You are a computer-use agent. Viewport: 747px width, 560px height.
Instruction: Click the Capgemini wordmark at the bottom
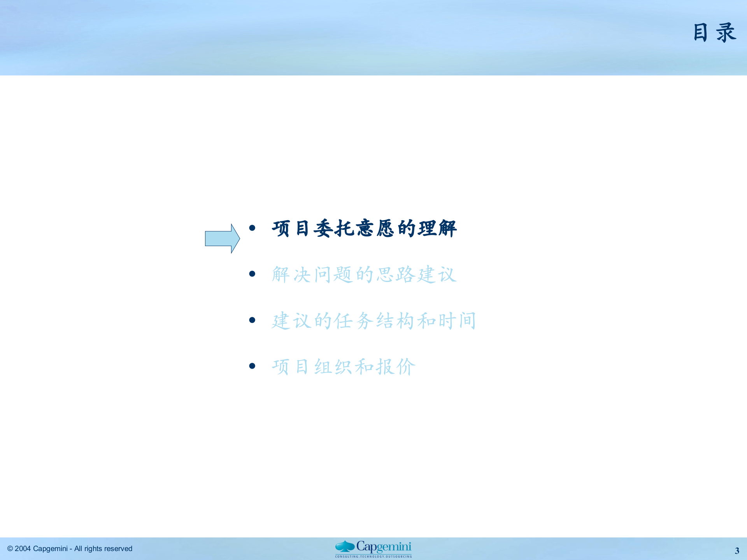(x=383, y=546)
